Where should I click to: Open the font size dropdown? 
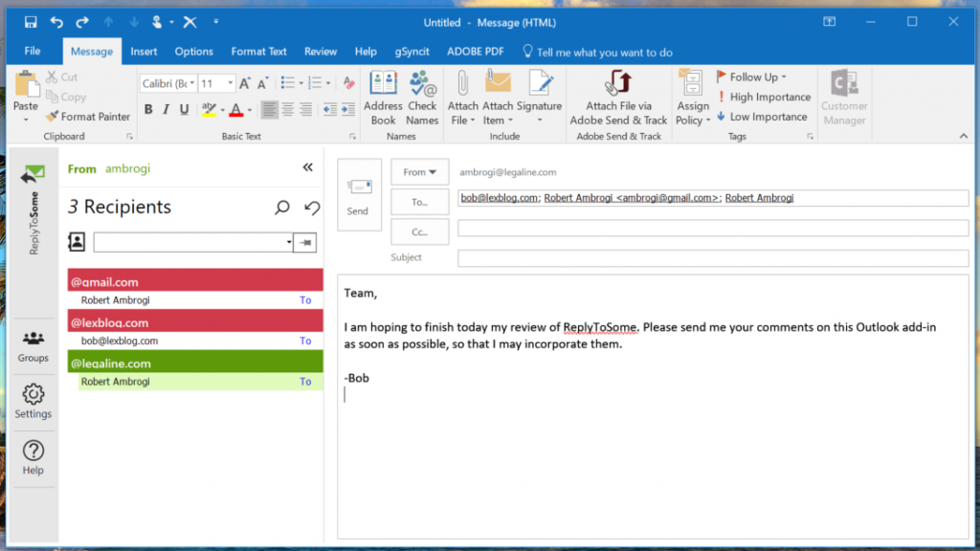pos(230,83)
